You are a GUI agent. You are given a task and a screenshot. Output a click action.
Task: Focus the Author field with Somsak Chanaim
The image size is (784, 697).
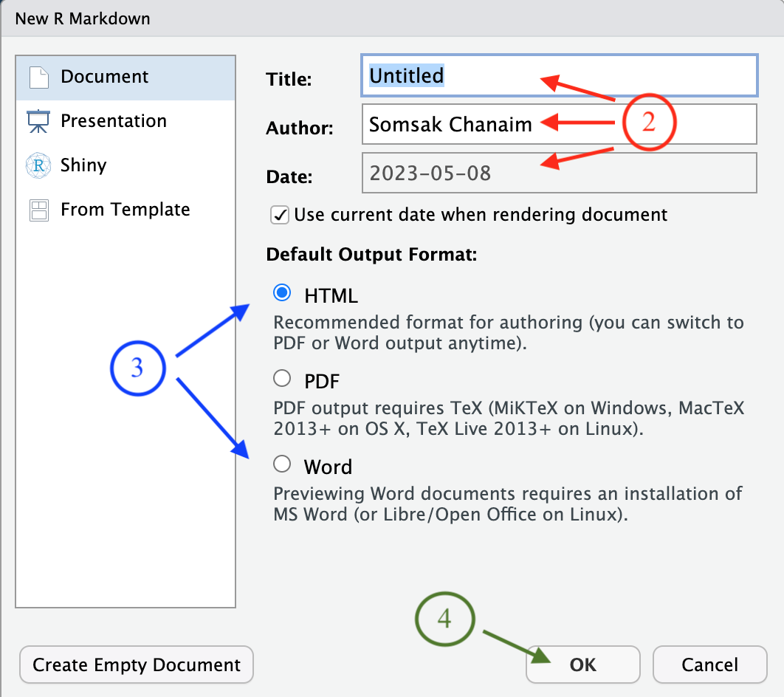(558, 124)
